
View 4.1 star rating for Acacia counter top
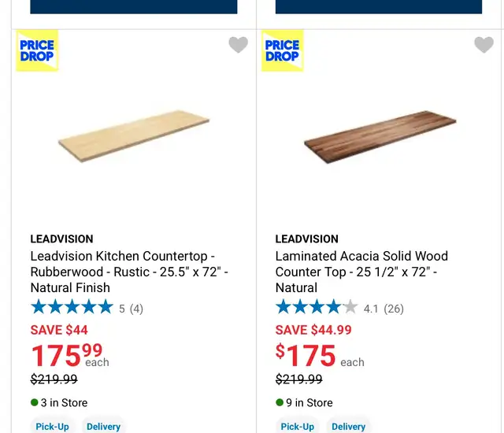(317, 307)
